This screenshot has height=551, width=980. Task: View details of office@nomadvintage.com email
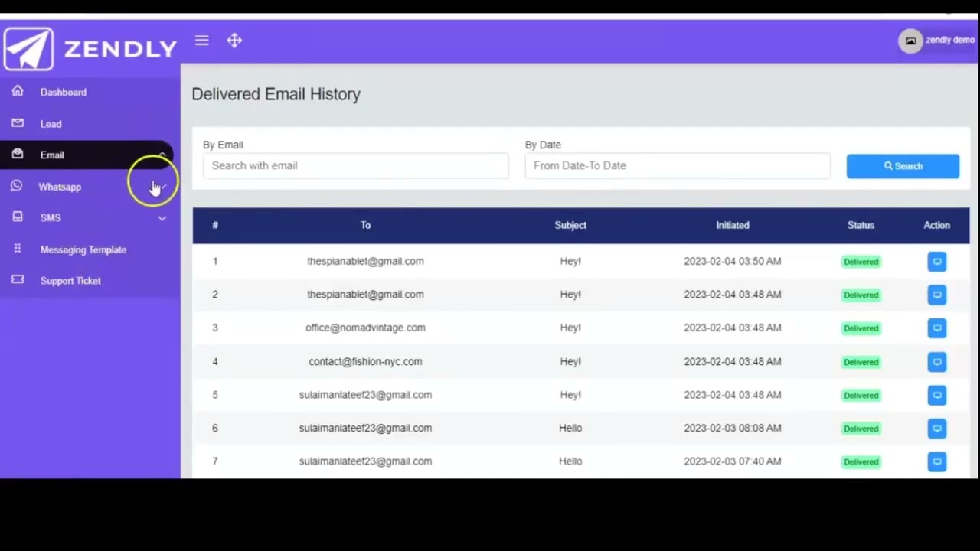tap(936, 328)
